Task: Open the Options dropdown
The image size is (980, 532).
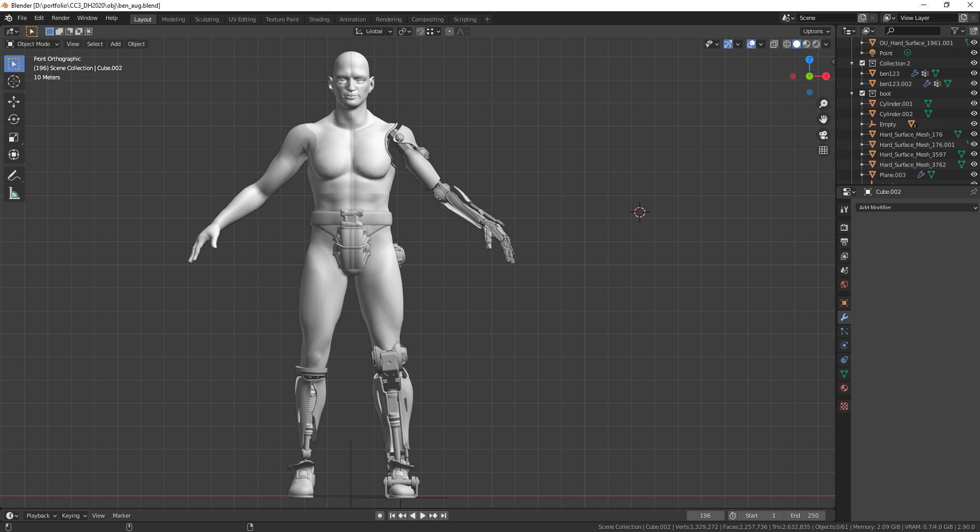Action: click(816, 31)
